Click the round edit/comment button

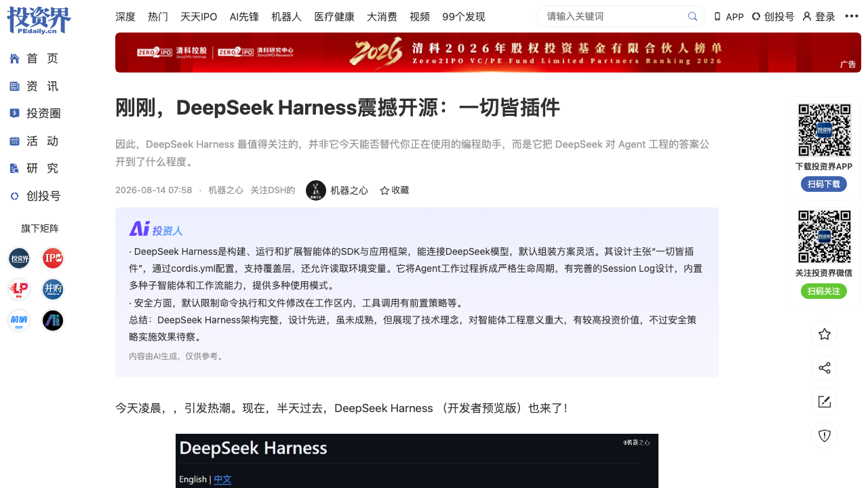pyautogui.click(x=824, y=401)
